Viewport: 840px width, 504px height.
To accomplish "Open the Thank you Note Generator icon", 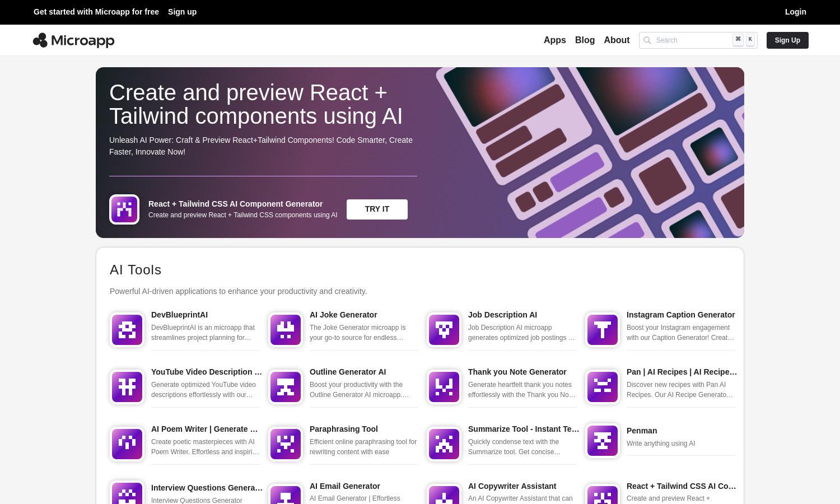I will (x=444, y=386).
